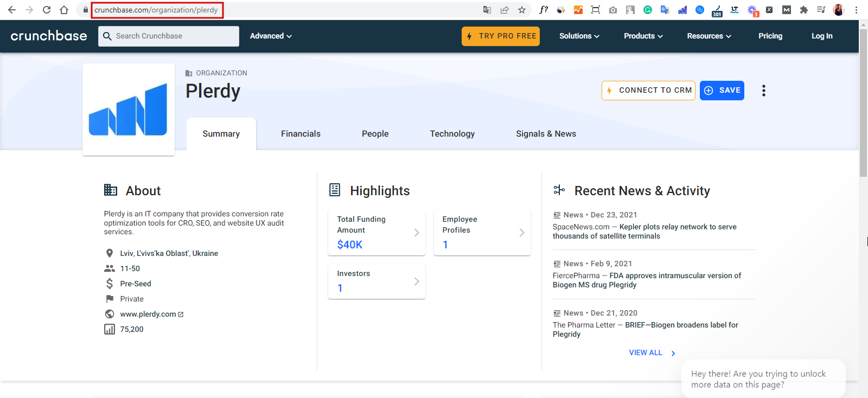Expand the Advanced search dropdown
868x398 pixels.
click(271, 36)
